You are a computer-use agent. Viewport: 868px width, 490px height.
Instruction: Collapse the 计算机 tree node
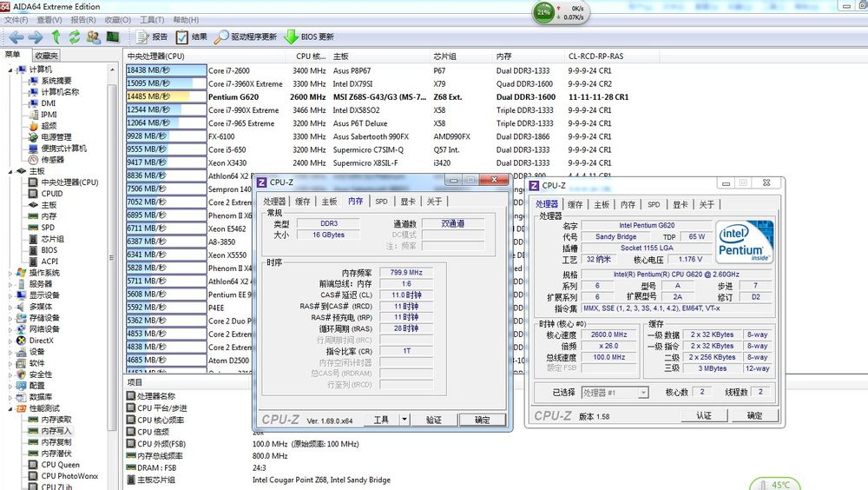[x=10, y=70]
